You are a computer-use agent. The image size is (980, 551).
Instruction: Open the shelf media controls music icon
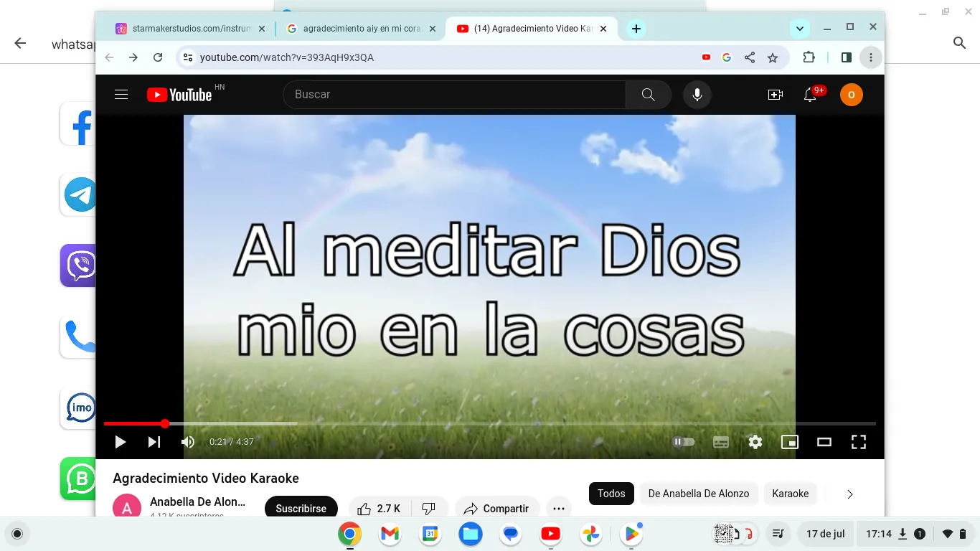tap(778, 534)
